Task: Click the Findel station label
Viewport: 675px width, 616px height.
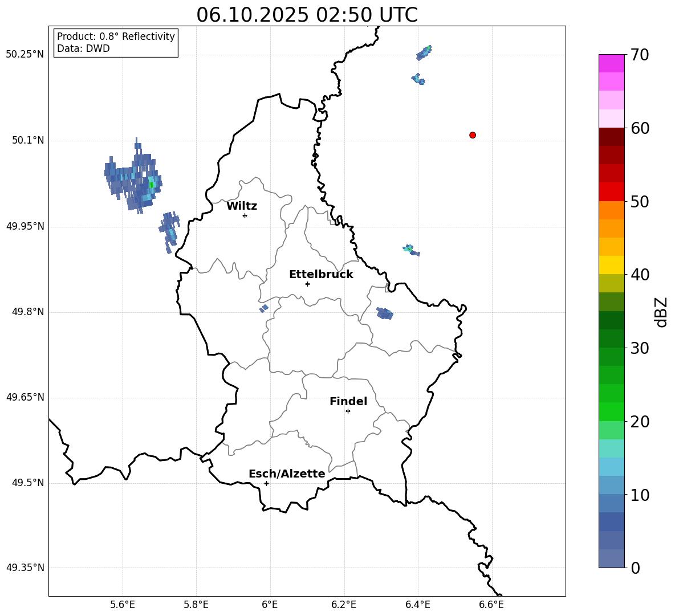Action: (348, 401)
